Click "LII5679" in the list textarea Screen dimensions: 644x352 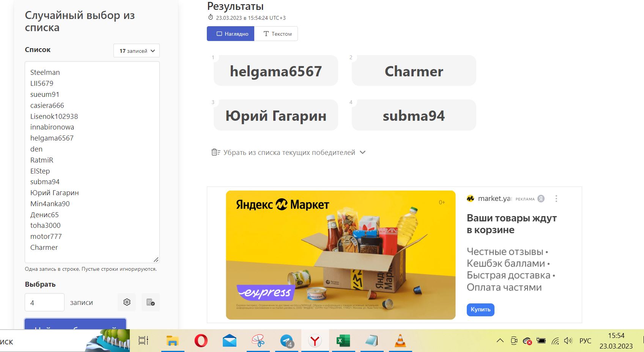coord(42,83)
